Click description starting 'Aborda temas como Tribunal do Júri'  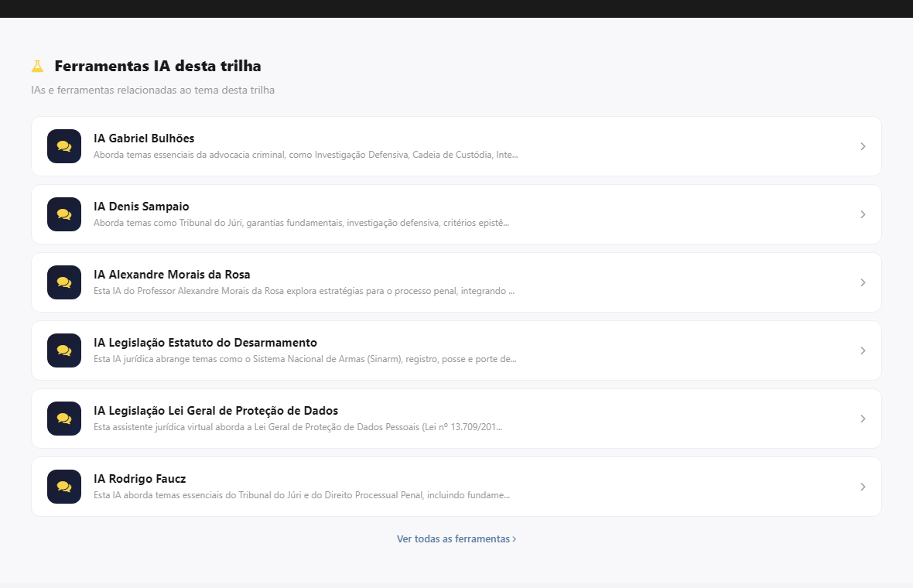pyautogui.click(x=301, y=223)
